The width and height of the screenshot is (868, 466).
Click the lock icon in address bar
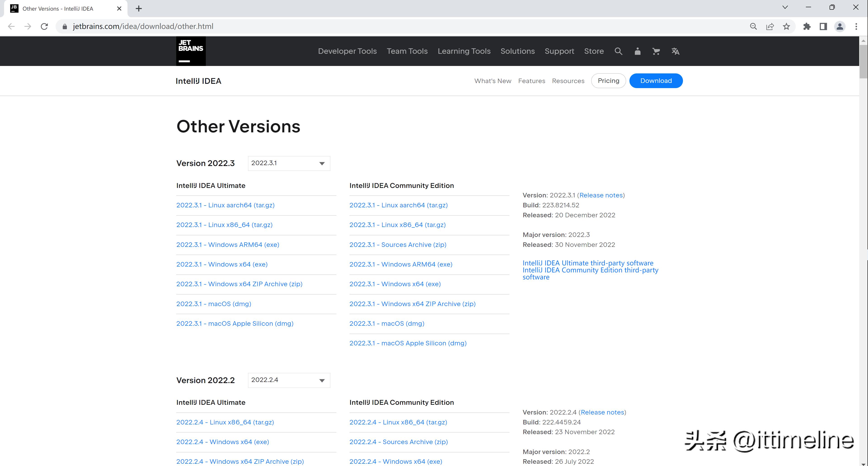65,26
